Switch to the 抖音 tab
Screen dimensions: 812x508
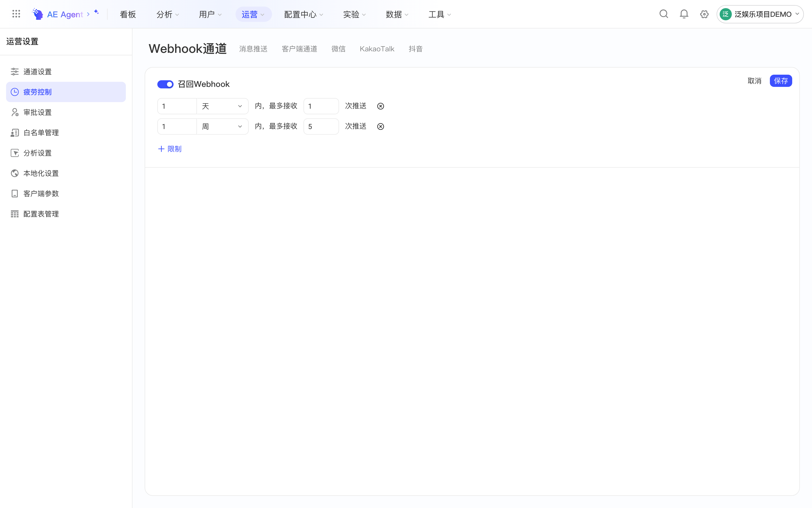click(415, 49)
